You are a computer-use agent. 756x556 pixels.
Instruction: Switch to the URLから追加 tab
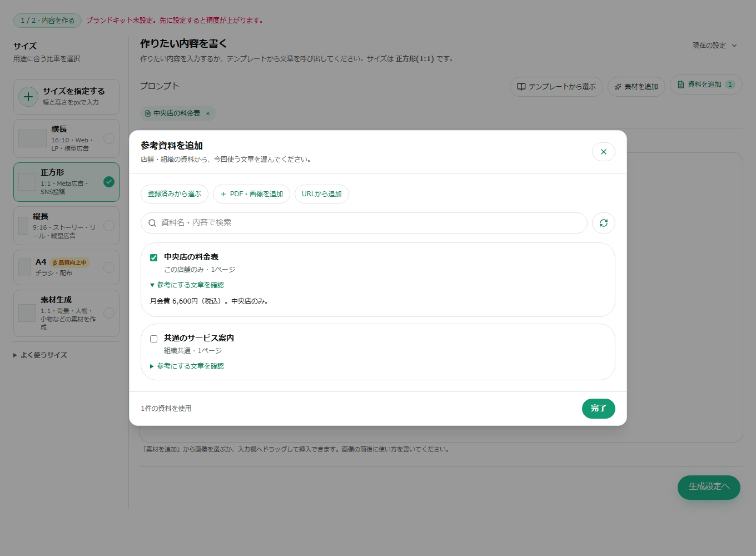[322, 194]
